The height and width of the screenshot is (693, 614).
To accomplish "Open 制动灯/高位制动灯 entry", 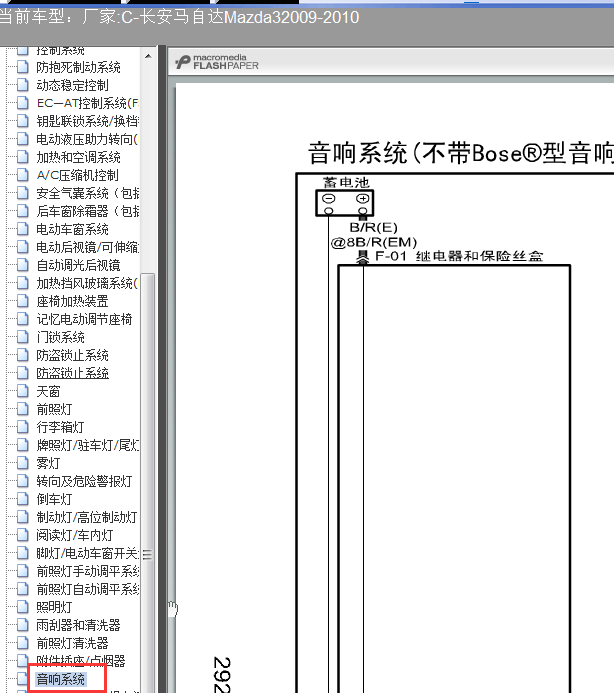I will click(x=87, y=517).
